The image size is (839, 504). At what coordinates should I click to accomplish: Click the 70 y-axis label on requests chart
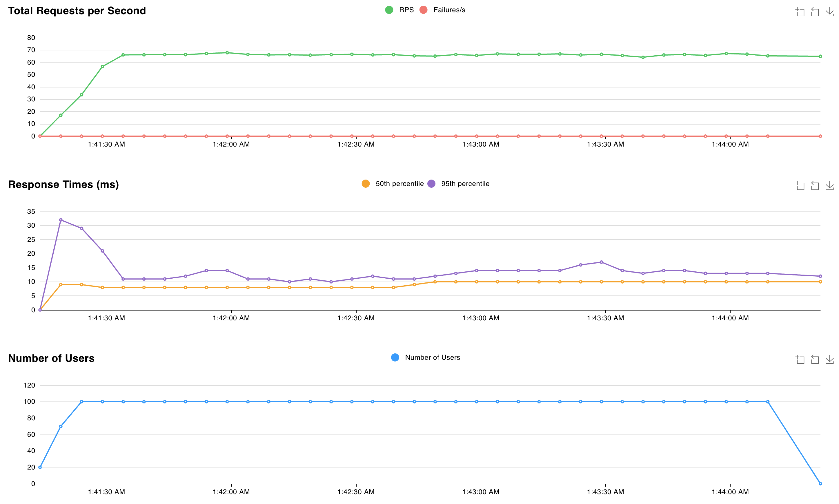point(31,50)
